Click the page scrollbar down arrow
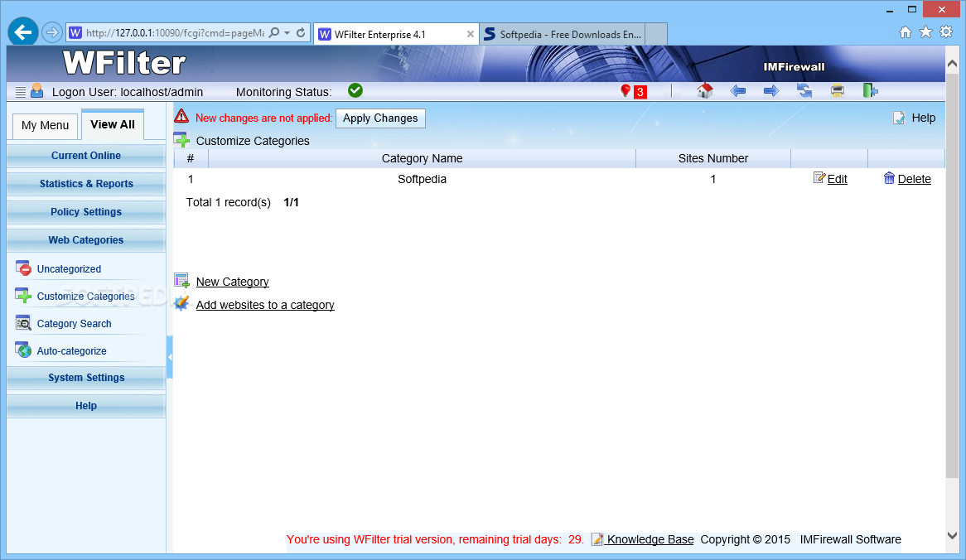966x560 pixels. coord(952,535)
